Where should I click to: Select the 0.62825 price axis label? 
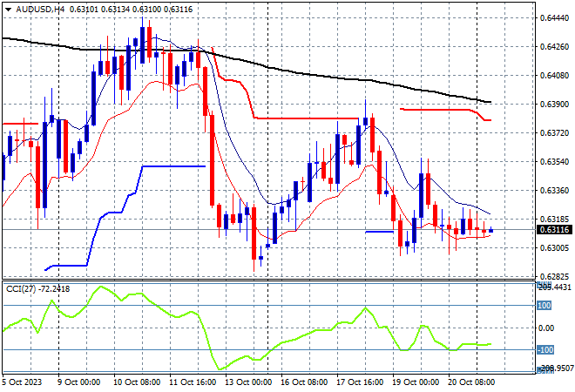coord(555,276)
